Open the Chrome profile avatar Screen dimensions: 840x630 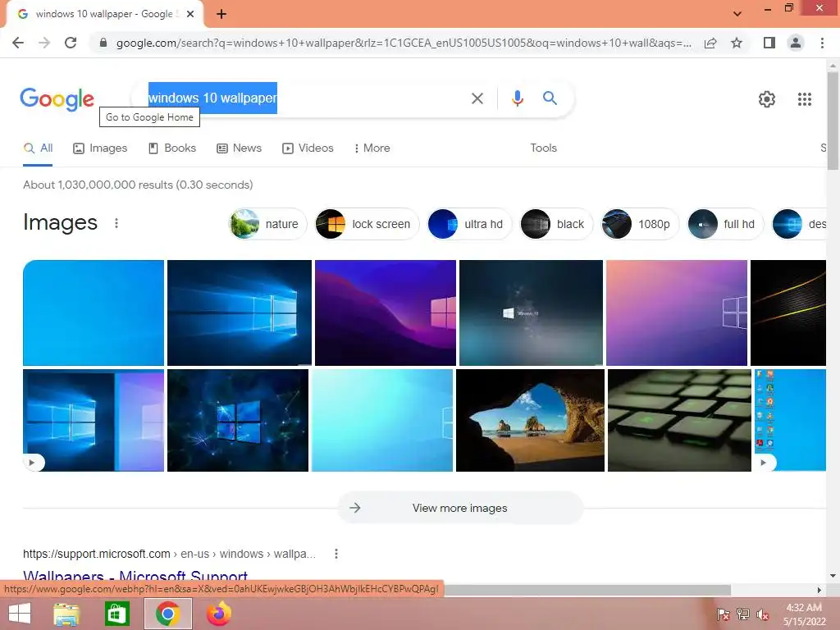(796, 43)
